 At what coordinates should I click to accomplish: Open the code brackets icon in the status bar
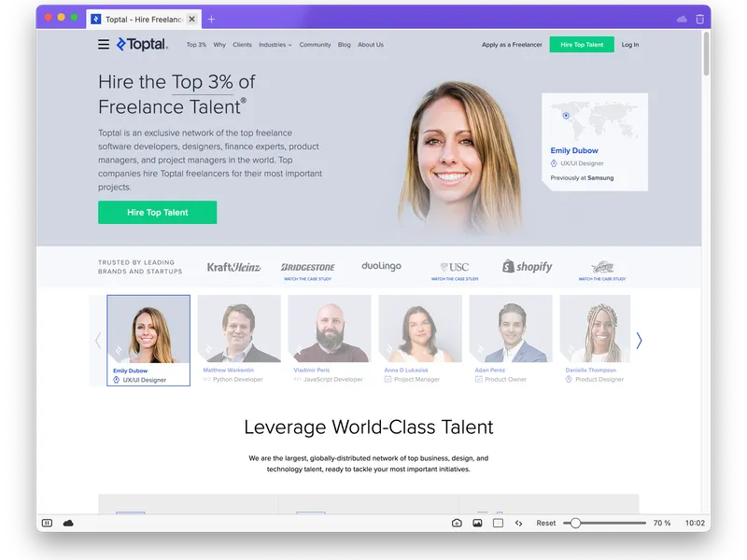coord(519,523)
